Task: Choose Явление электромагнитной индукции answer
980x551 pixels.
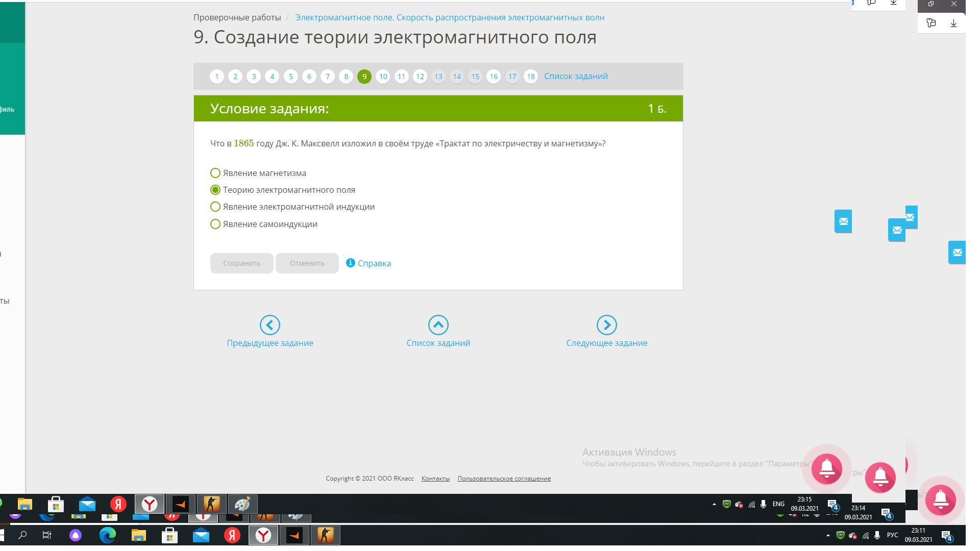Action: 215,207
